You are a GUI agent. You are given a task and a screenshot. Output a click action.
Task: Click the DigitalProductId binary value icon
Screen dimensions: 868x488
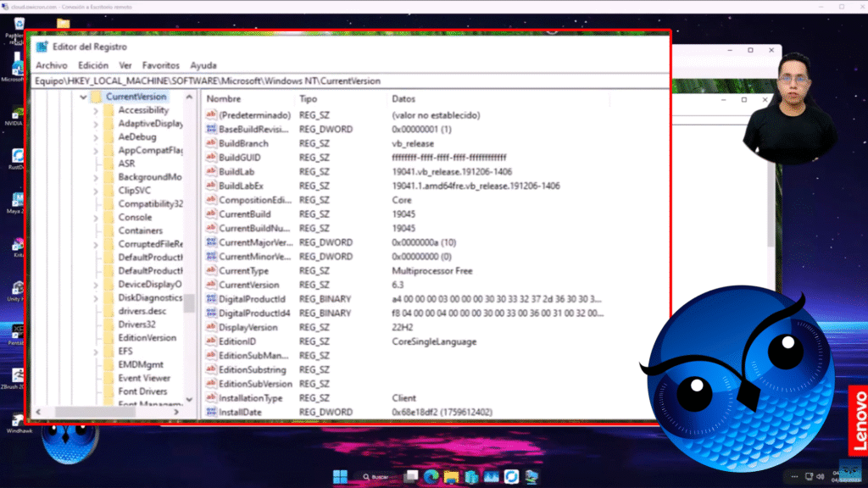click(x=212, y=299)
